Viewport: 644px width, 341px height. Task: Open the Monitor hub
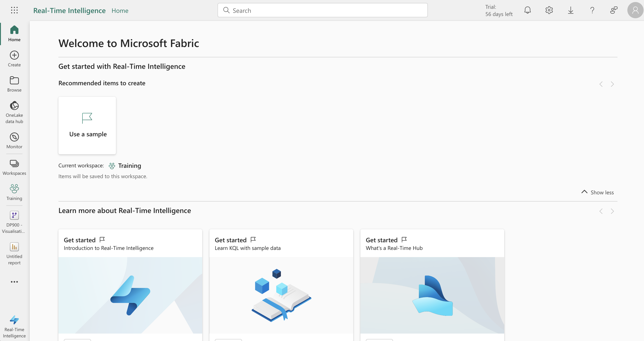[14, 141]
